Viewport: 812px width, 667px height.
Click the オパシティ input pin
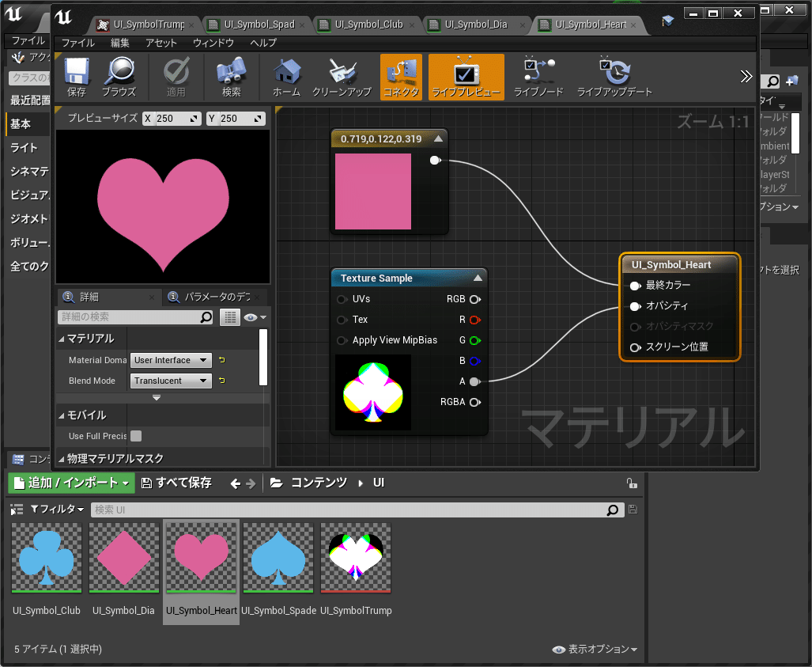635,306
